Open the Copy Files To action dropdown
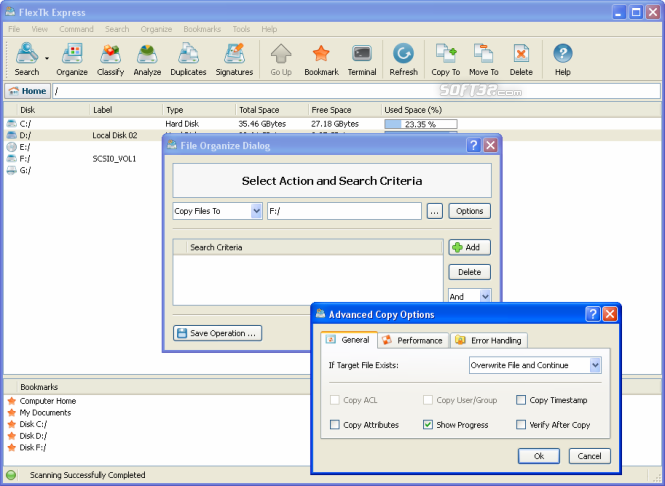Viewport: 665px width, 486px height. coord(218,211)
